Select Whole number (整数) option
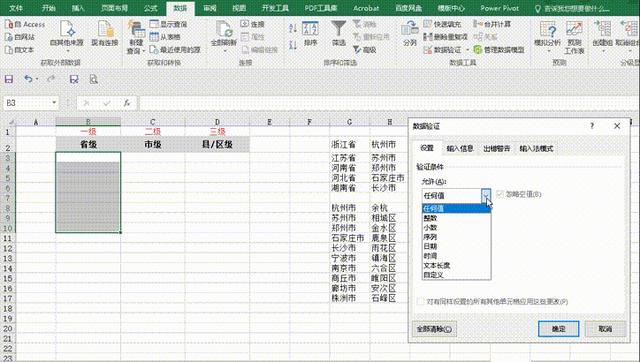Screen dimensions: 640x362 [x=456, y=218]
